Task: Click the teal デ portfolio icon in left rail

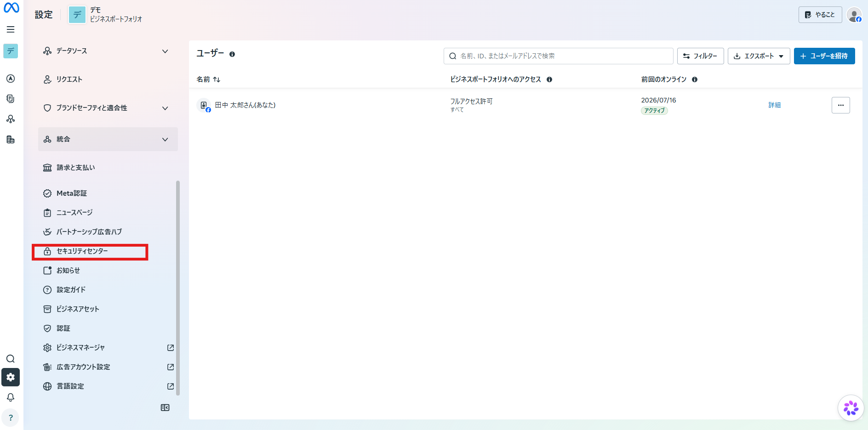Action: pyautogui.click(x=11, y=51)
